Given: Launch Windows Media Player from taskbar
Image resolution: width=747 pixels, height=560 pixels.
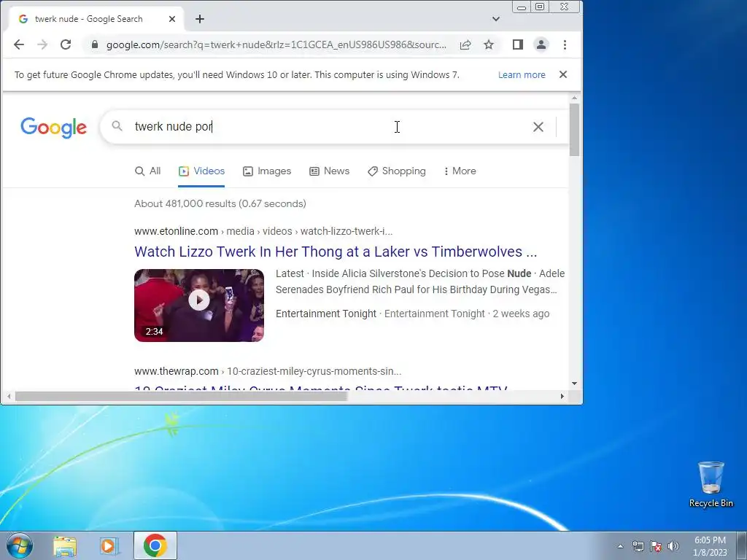Looking at the screenshot, I should [x=109, y=545].
